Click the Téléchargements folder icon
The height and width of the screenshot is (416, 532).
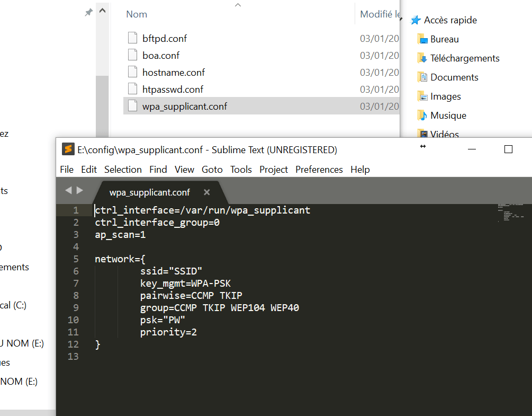coord(422,58)
